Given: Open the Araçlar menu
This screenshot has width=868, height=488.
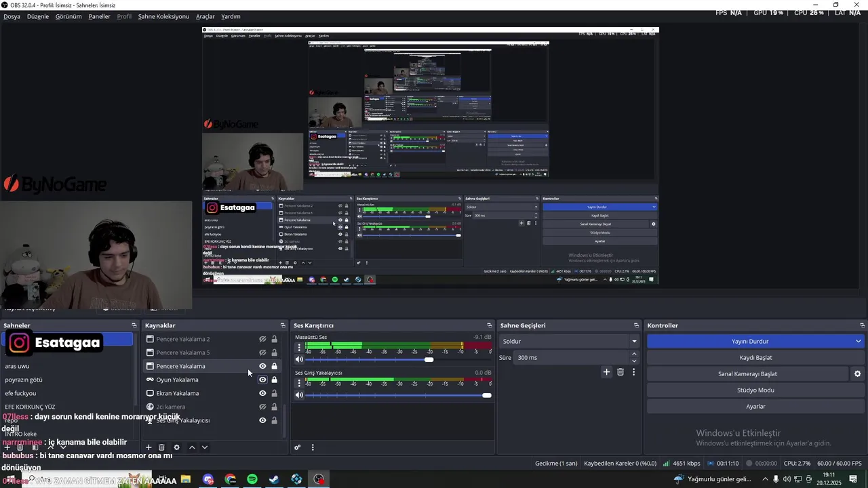Looking at the screenshot, I should pos(205,16).
